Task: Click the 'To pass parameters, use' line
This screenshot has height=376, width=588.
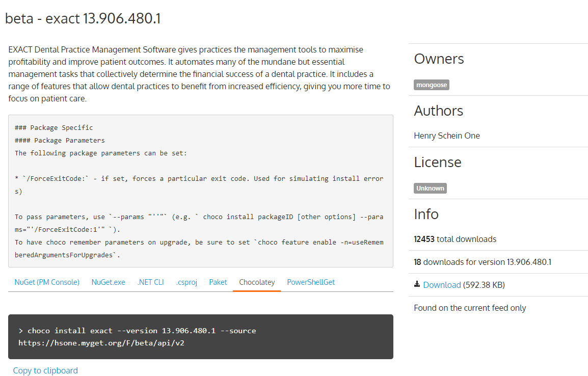Action: [199, 223]
